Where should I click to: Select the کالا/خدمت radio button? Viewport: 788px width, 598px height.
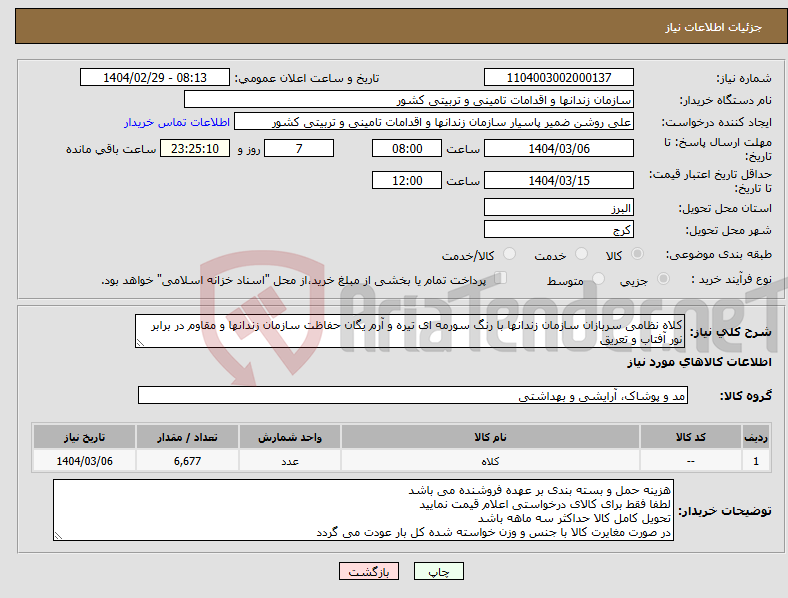click(x=510, y=254)
